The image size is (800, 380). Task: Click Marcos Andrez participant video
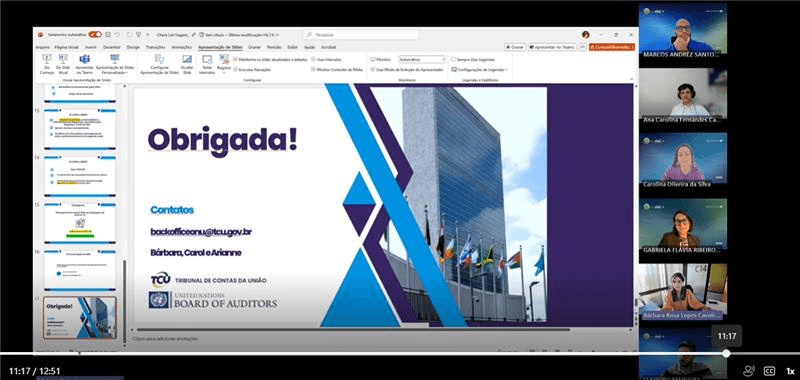[683, 31]
